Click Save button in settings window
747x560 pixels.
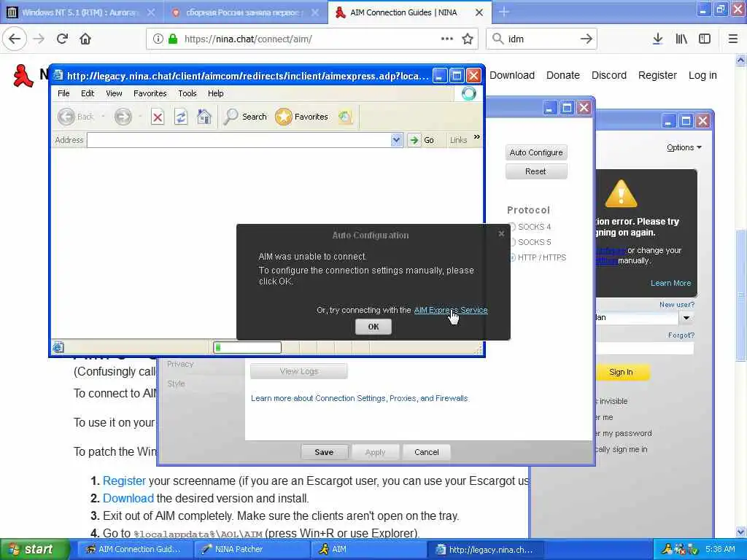tap(324, 452)
